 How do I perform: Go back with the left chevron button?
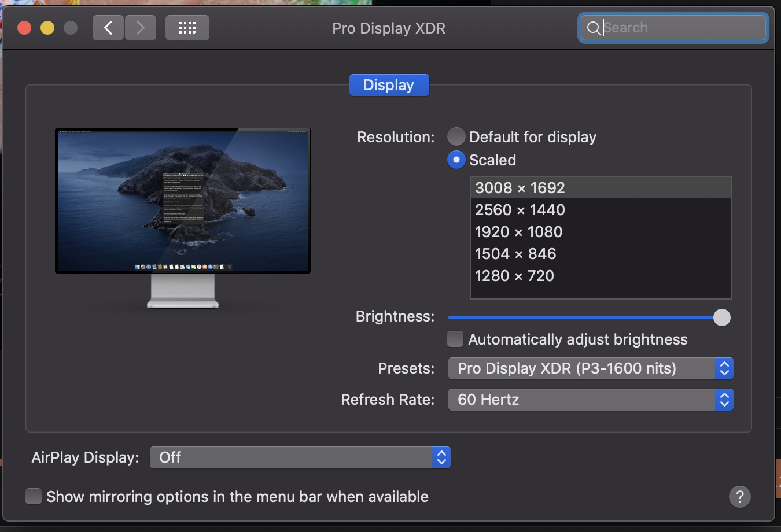[x=108, y=28]
